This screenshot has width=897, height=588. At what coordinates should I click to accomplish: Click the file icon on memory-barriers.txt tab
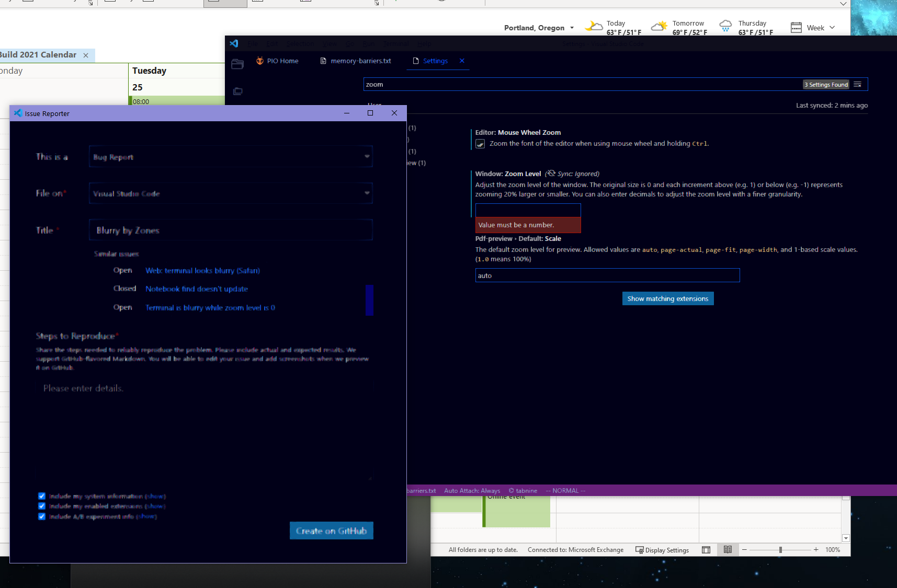(323, 61)
